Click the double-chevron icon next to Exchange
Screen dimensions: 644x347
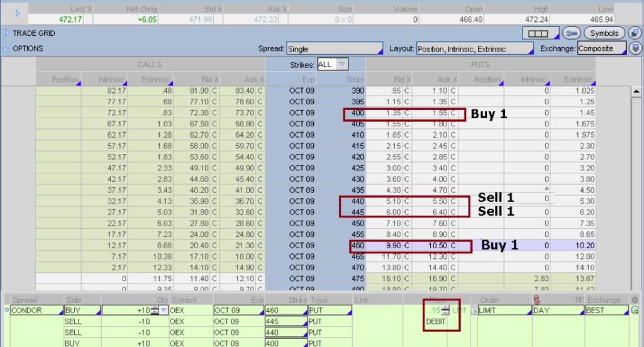pos(635,48)
